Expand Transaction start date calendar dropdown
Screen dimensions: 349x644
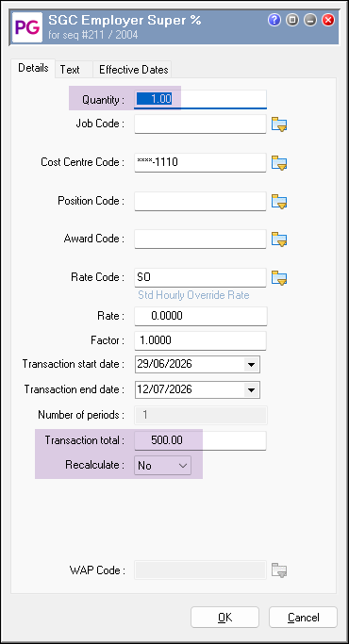(x=251, y=364)
